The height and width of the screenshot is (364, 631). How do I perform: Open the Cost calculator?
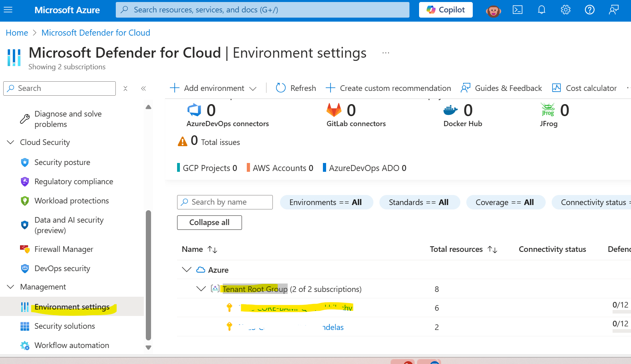584,88
